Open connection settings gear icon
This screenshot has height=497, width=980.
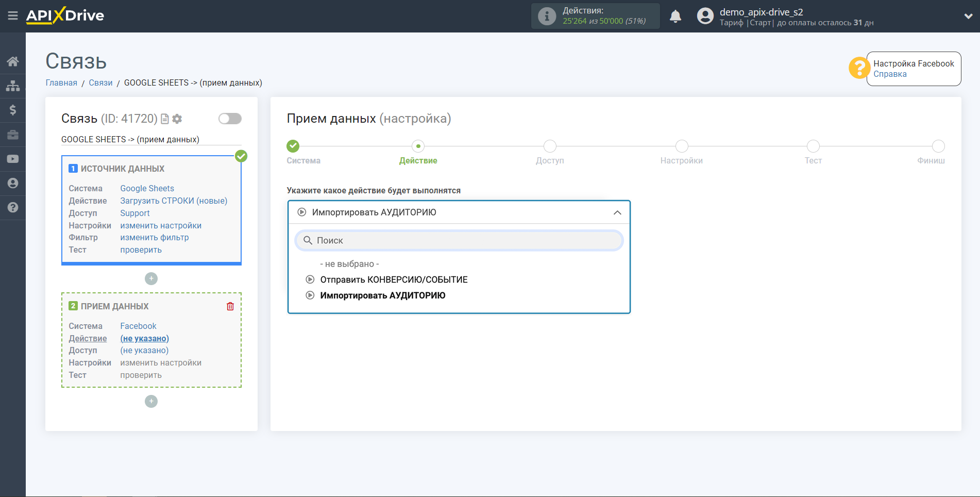[x=177, y=119]
